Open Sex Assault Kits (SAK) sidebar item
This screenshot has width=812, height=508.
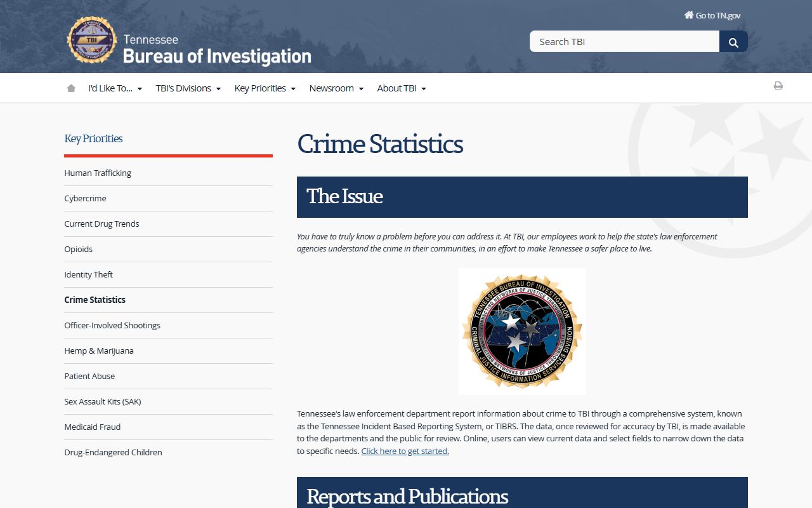click(x=103, y=401)
